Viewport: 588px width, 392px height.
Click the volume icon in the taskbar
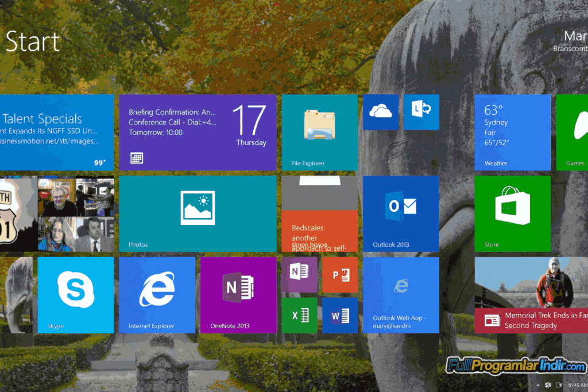[x=548, y=385]
